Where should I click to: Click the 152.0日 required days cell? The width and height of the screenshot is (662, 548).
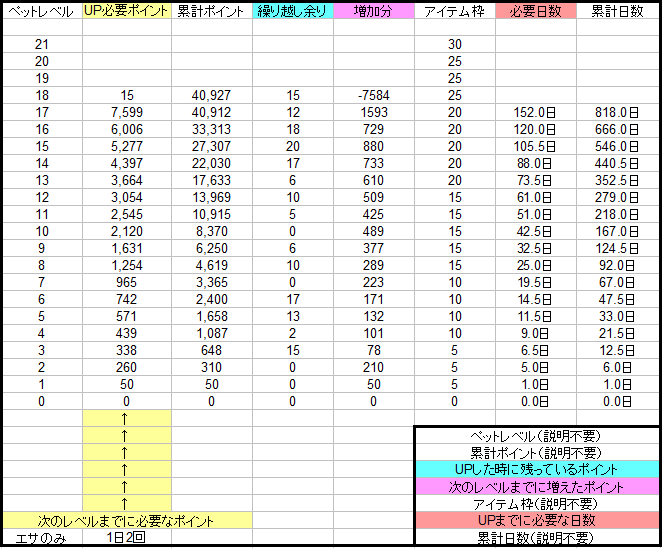point(536,112)
